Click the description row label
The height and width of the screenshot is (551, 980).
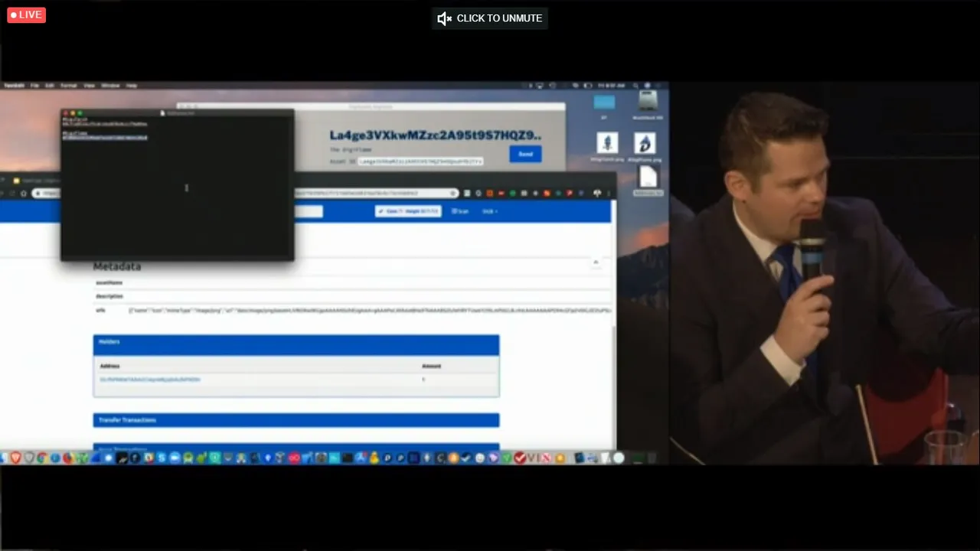(109, 296)
